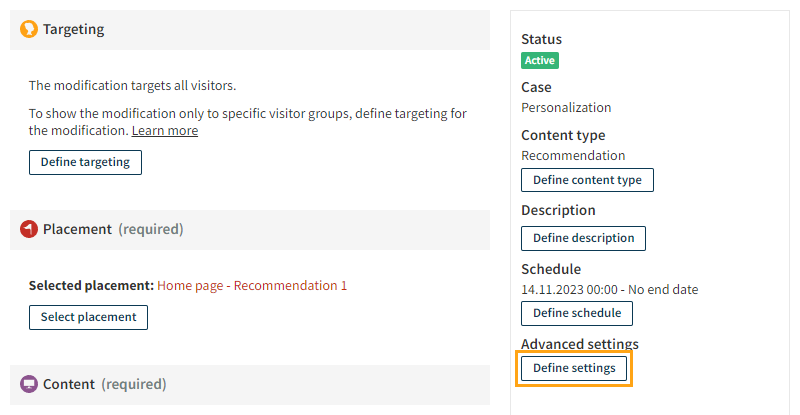Open the Home page - Recommendation 1 placement link

[252, 286]
